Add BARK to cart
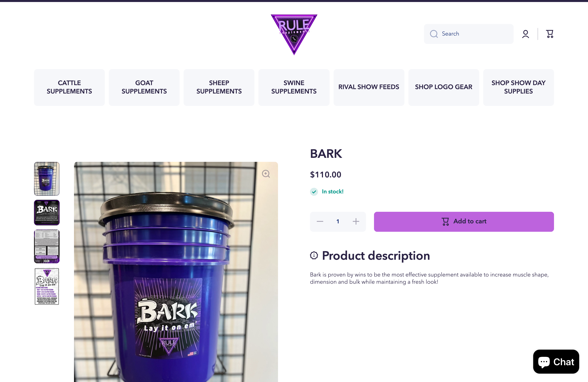Screen dimensions: 588x382 (x=464, y=222)
